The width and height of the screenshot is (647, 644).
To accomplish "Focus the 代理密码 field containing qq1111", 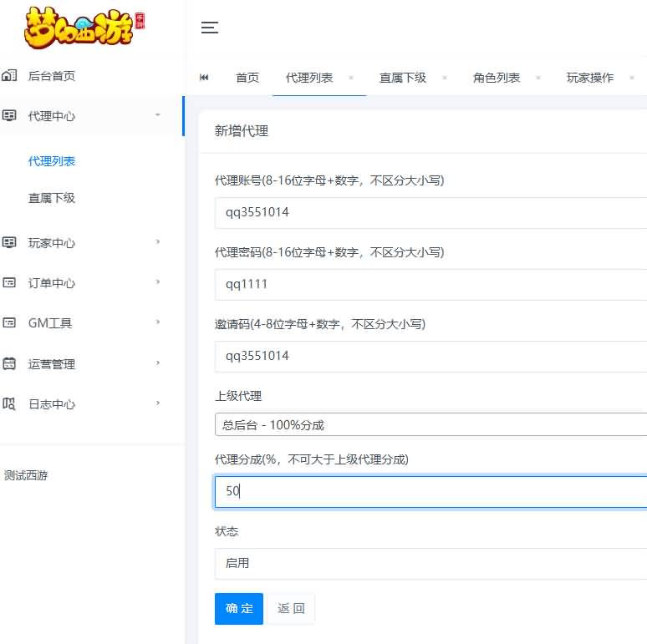I will coord(430,285).
